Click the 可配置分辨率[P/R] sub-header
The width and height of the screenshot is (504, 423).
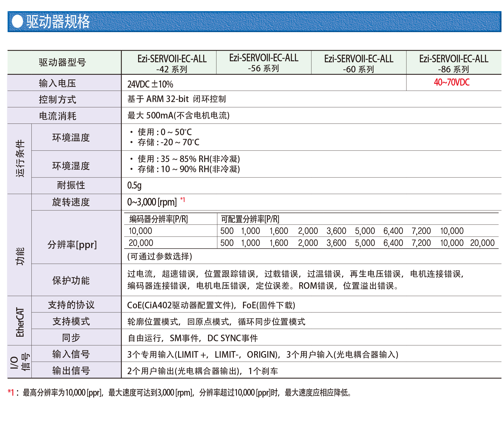point(250,219)
